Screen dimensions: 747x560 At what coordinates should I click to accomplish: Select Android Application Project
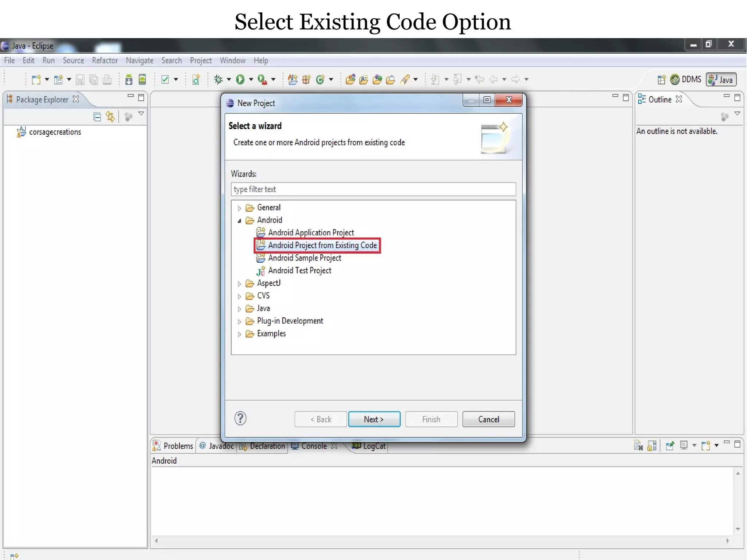(305, 233)
